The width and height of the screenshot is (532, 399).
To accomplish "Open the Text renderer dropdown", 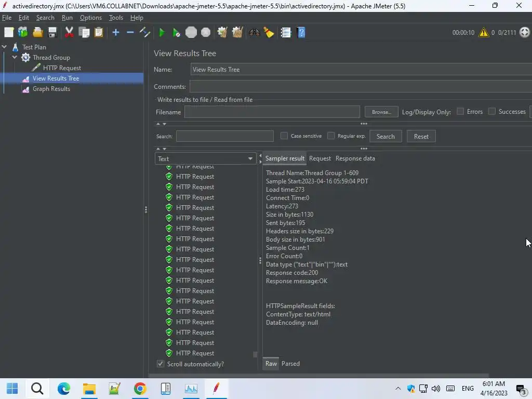I will 205,159.
